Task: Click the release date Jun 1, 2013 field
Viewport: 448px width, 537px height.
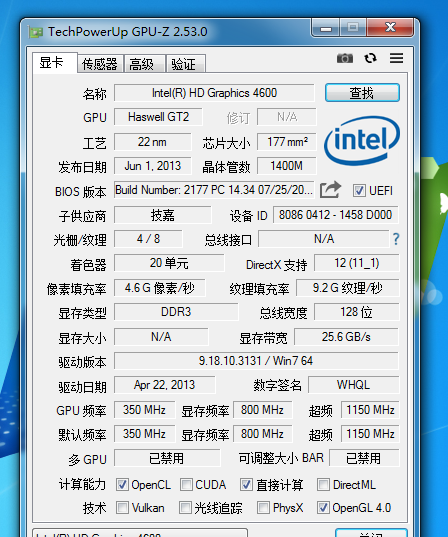Action: pyautogui.click(x=152, y=166)
